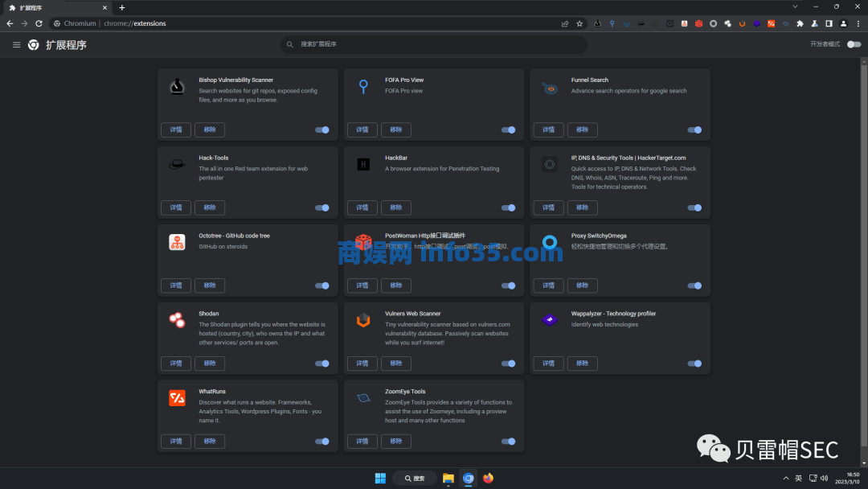Disable the Hack-Tools extension switch

pyautogui.click(x=322, y=208)
